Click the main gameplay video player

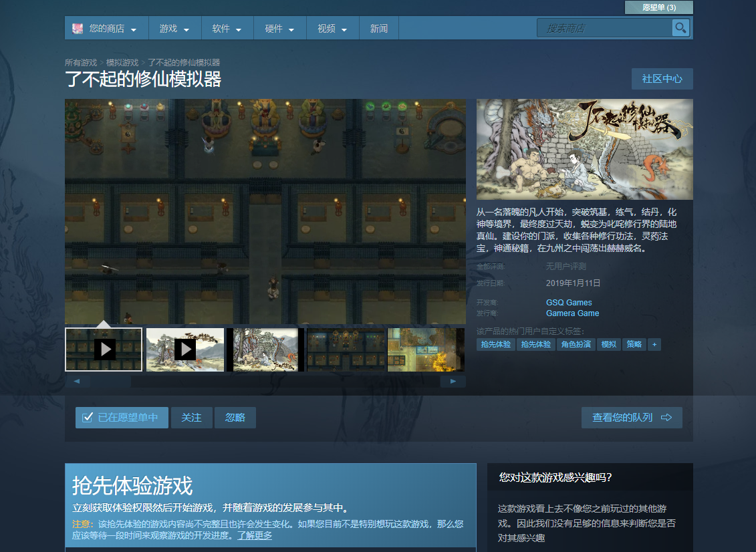(x=265, y=212)
